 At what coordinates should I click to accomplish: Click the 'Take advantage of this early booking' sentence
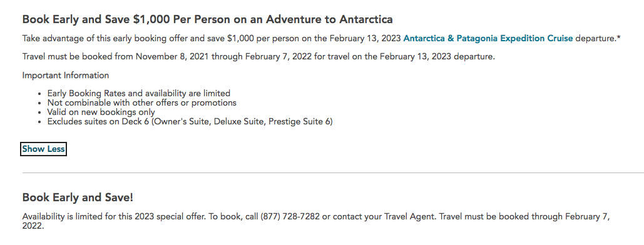tap(321, 39)
